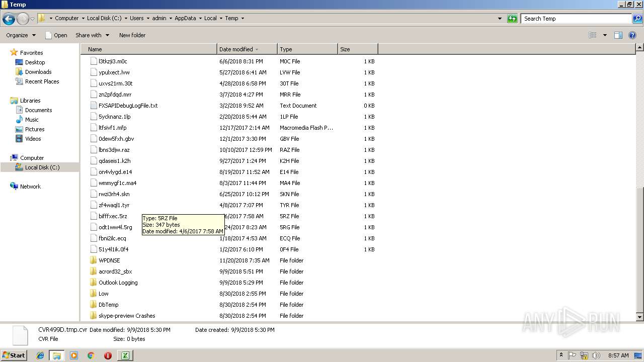Expand the Temp breadcrumb arrow
The image size is (644, 362).
pos(243,19)
